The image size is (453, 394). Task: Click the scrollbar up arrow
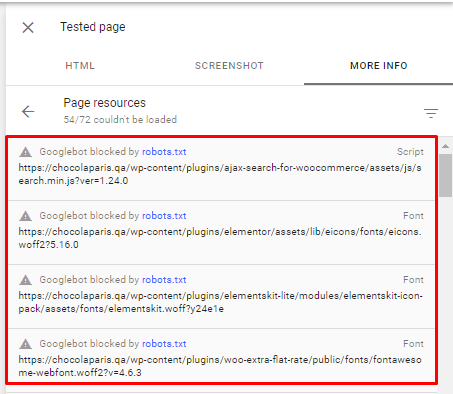445,146
